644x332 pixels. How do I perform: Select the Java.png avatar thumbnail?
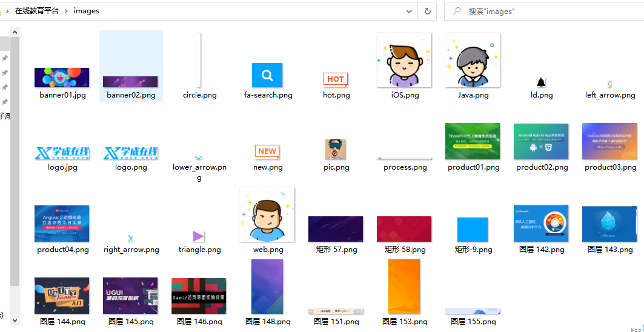[x=473, y=60]
